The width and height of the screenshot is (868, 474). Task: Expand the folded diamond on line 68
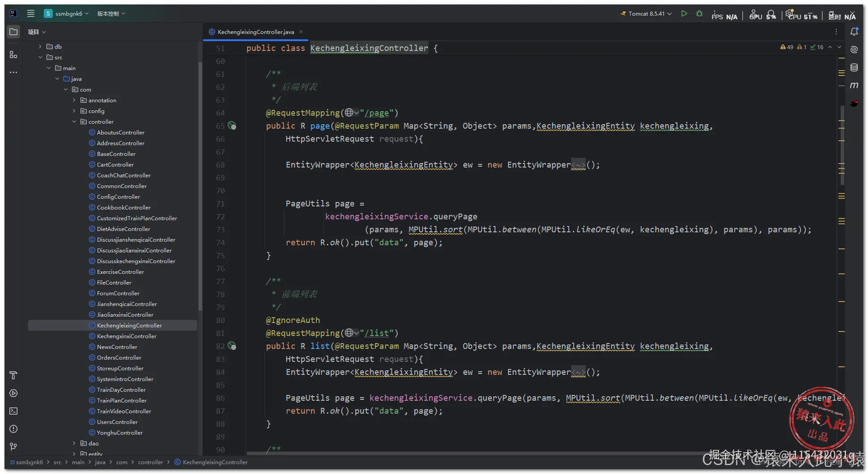point(578,165)
